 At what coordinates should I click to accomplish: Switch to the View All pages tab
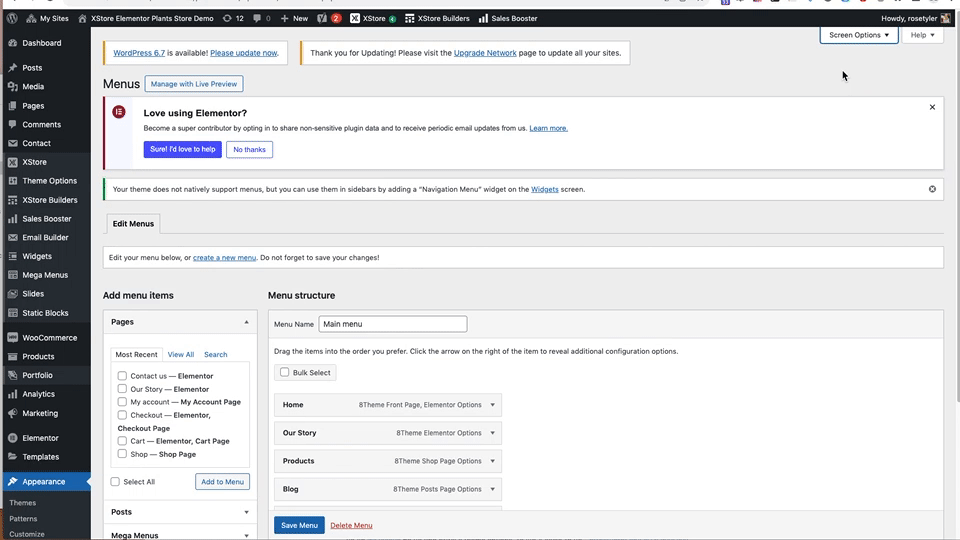(181, 354)
